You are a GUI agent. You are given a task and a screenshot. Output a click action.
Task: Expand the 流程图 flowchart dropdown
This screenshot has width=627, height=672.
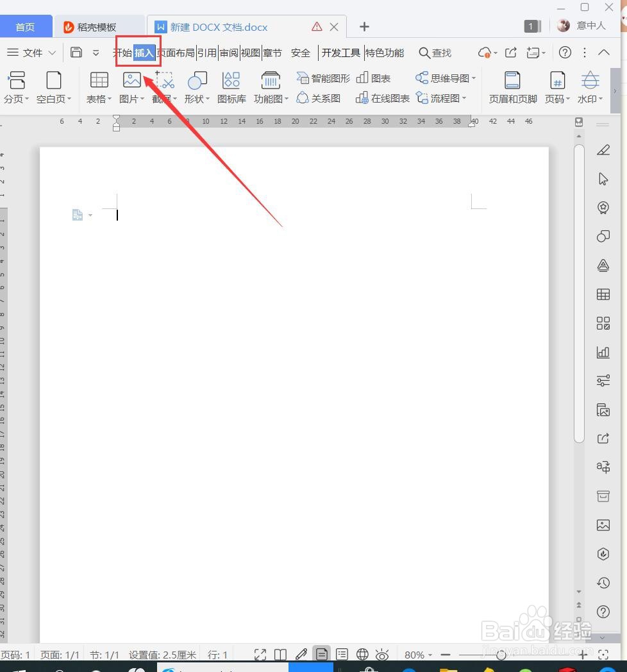click(464, 97)
